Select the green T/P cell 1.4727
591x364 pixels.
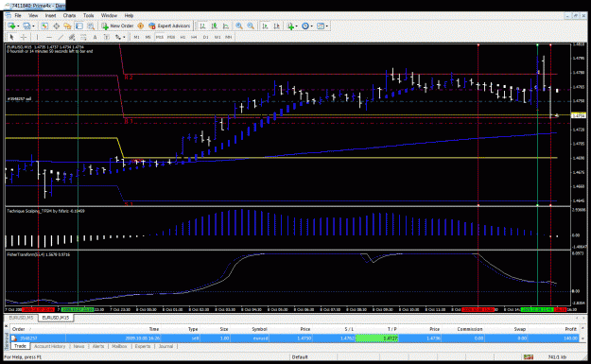coord(377,338)
